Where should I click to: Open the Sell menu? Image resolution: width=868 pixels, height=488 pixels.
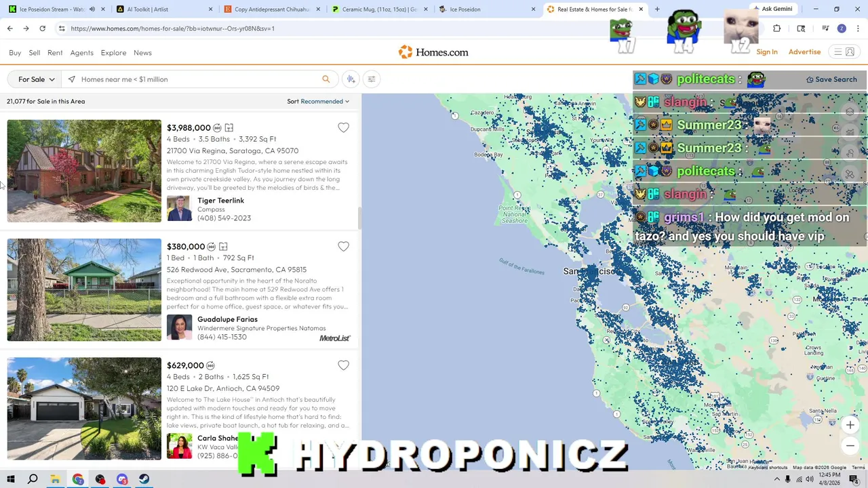click(35, 52)
